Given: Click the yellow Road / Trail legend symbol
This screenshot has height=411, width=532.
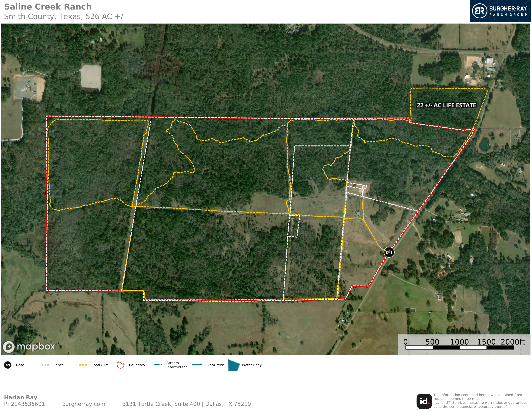Looking at the screenshot, I should pos(83,365).
